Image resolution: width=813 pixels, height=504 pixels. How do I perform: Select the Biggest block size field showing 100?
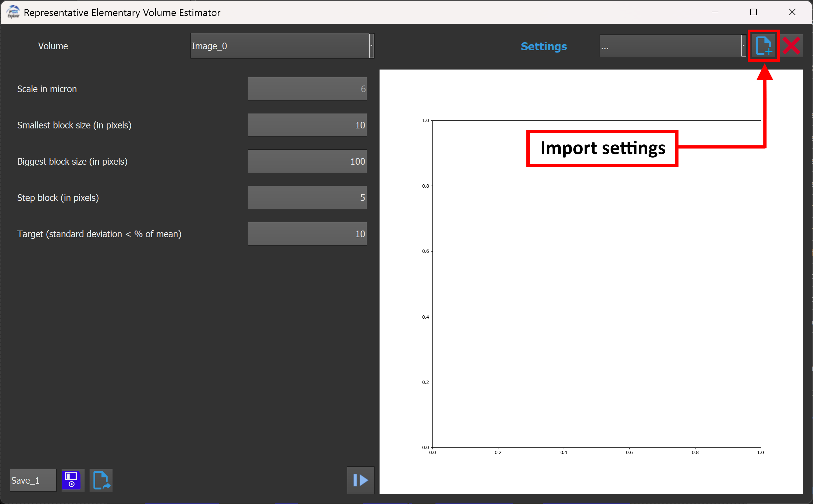pos(307,161)
